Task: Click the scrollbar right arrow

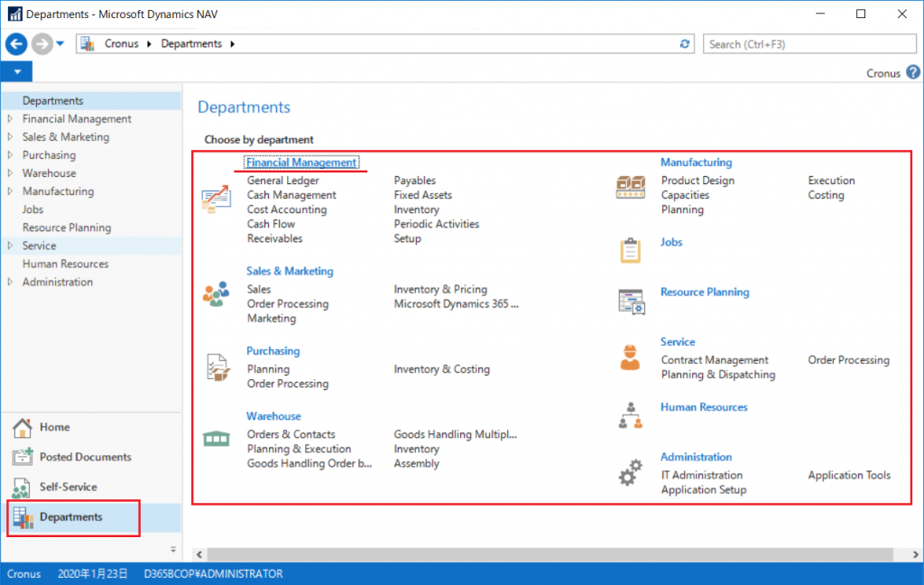Action: (915, 554)
